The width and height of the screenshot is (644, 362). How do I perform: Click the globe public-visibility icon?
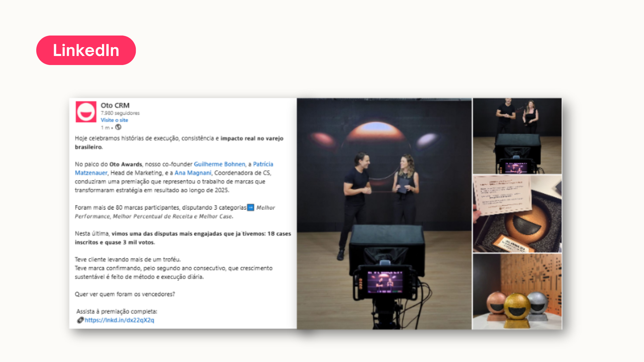click(x=118, y=127)
